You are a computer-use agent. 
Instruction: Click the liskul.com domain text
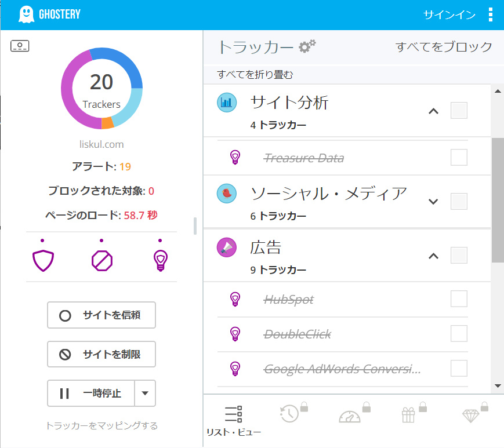click(x=101, y=144)
